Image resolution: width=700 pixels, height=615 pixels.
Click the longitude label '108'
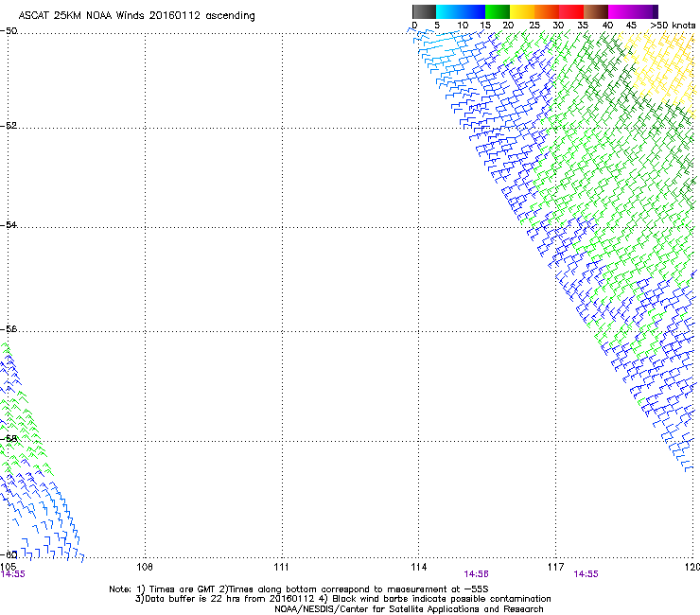(x=145, y=567)
